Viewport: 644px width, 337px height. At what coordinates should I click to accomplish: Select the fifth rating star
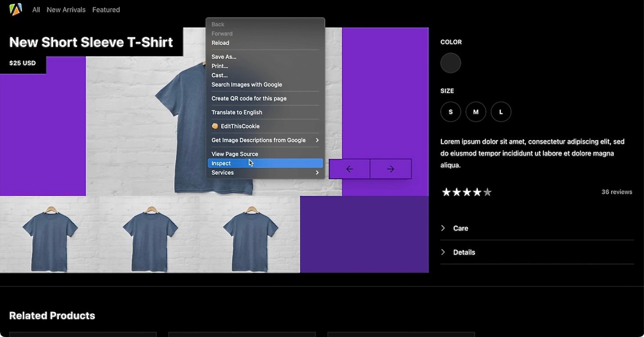[x=488, y=192]
